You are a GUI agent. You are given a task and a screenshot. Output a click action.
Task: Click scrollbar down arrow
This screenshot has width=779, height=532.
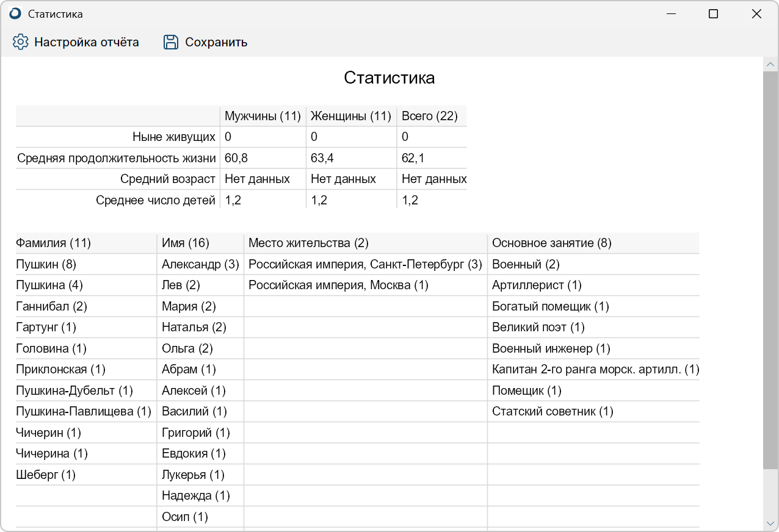click(x=770, y=523)
